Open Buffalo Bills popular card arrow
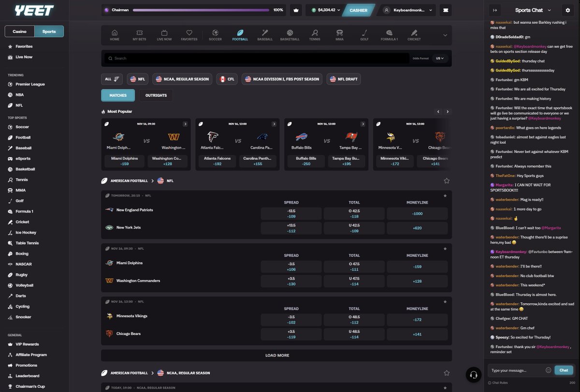The height and width of the screenshot is (392, 580). coord(363,124)
